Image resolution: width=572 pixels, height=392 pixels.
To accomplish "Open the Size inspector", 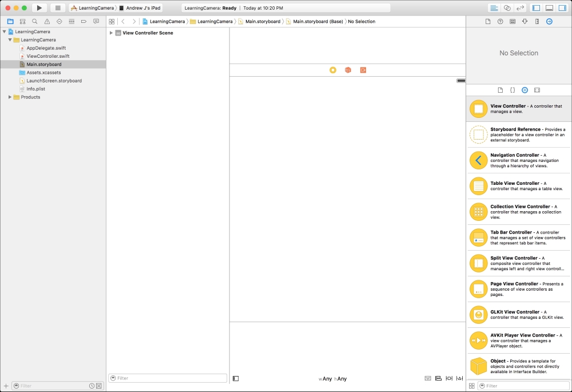I will [x=538, y=21].
